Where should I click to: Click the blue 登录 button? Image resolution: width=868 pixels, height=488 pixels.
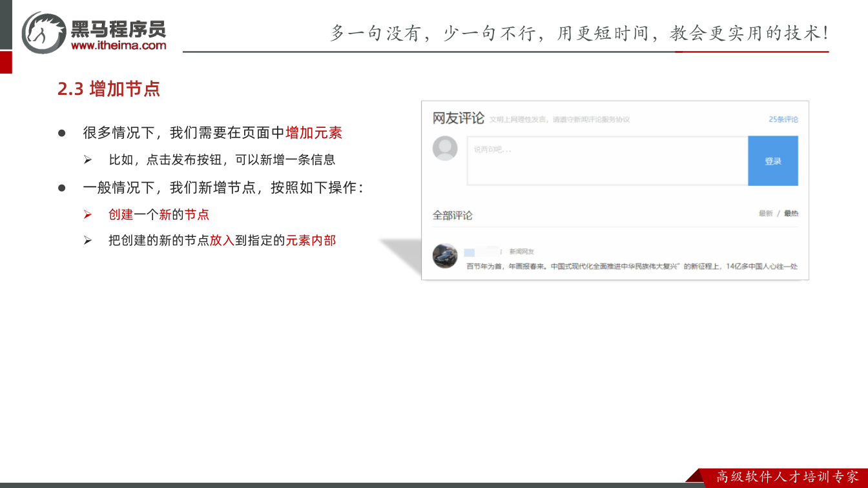[x=773, y=161]
